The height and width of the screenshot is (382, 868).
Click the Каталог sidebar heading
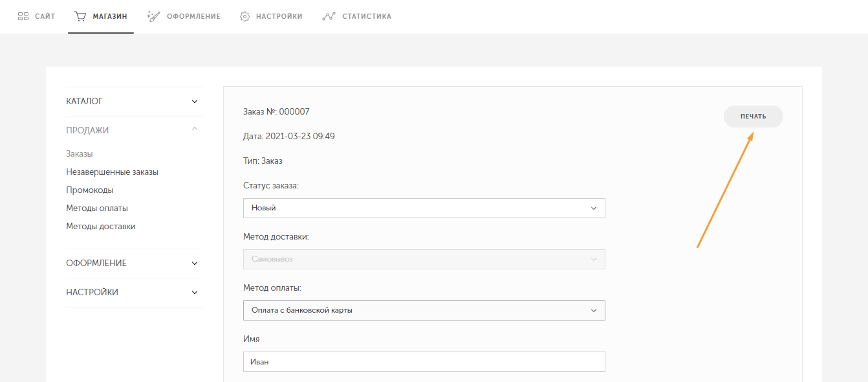point(85,102)
